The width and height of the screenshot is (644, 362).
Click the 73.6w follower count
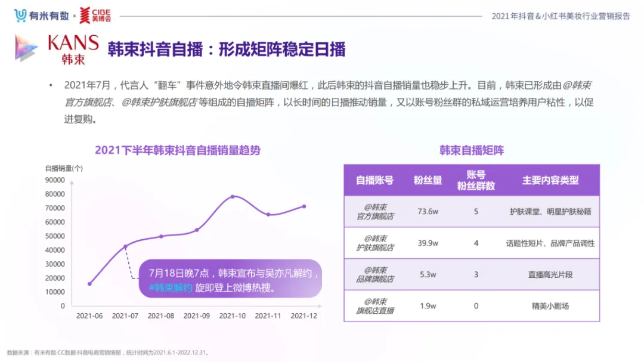(428, 212)
